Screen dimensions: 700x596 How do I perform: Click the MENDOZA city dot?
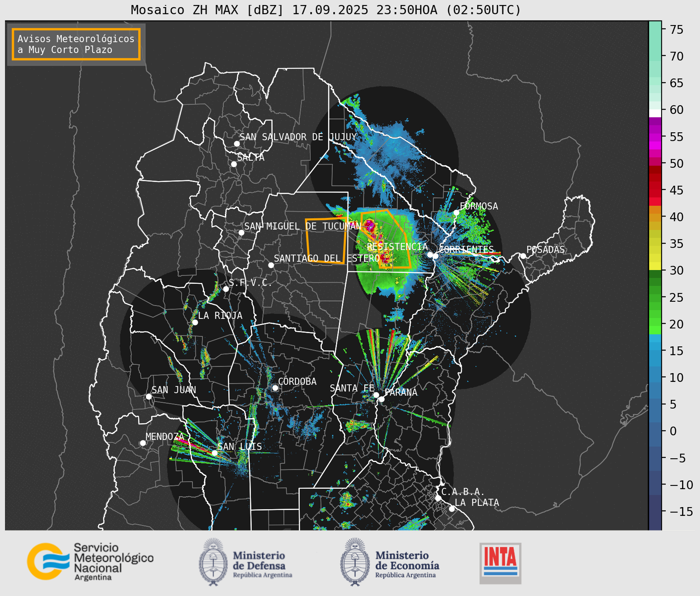pyautogui.click(x=143, y=443)
